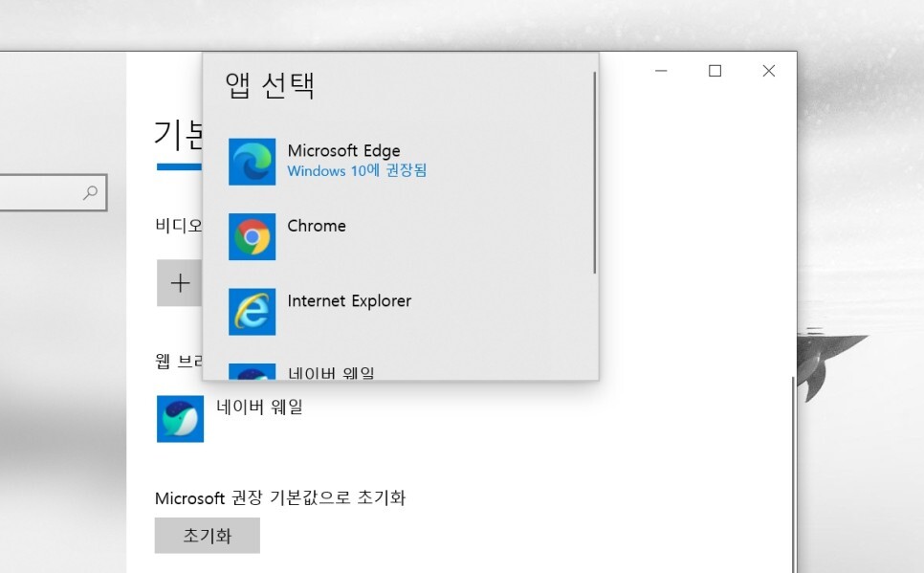Select "Microsoft Edge" text in app list
The height and width of the screenshot is (573, 924).
pos(343,151)
